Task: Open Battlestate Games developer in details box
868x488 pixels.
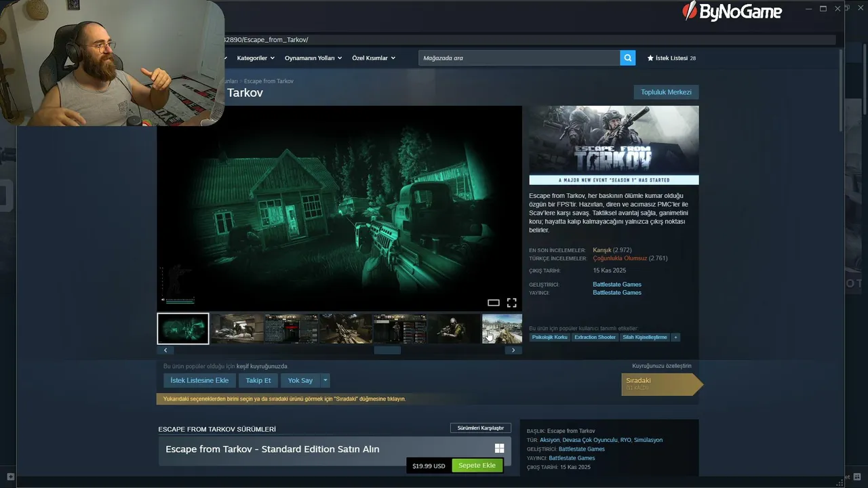Action: point(582,449)
